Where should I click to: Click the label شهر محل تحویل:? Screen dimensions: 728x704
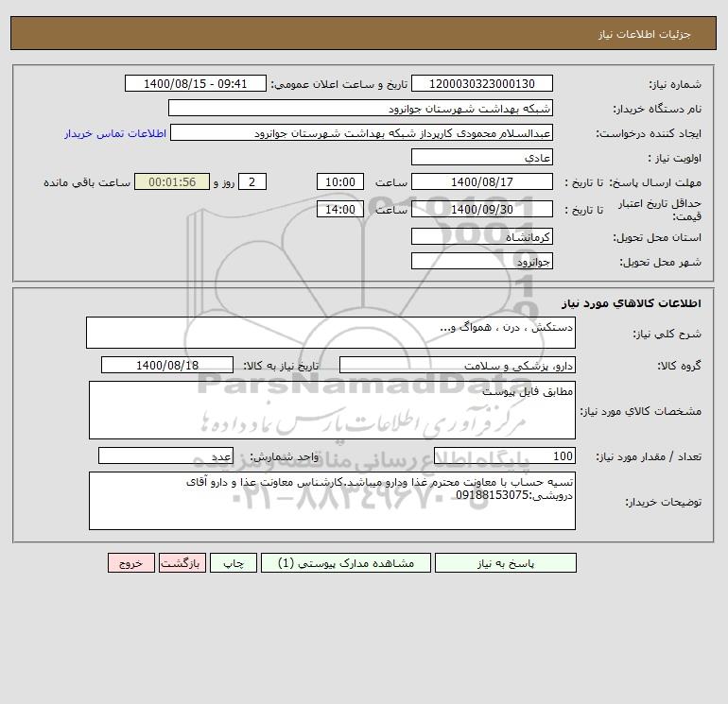click(x=660, y=262)
